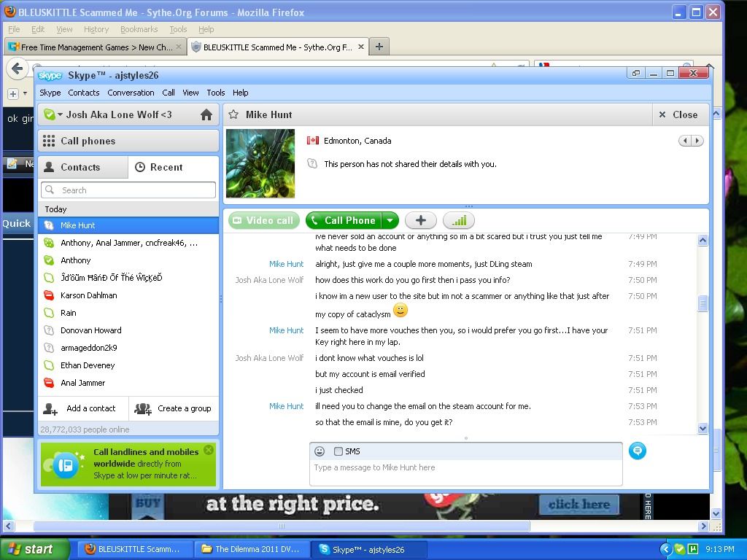Click the Skype compact view window button

click(x=636, y=74)
